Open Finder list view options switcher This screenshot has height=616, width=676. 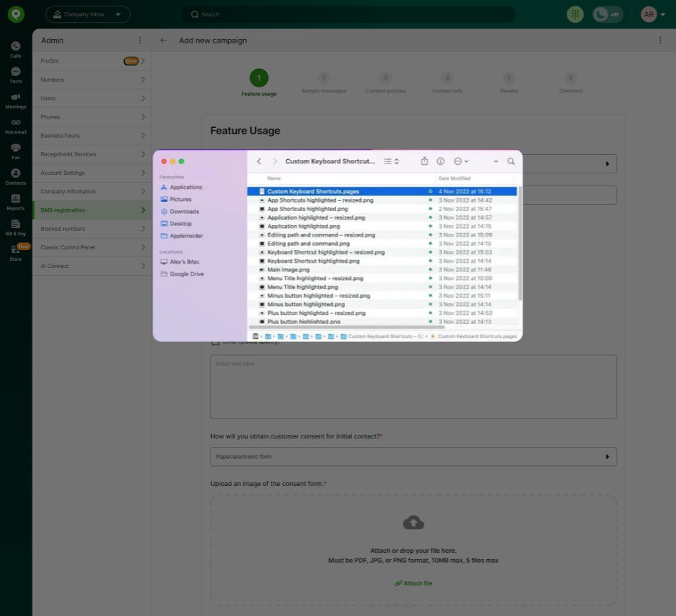coord(391,161)
